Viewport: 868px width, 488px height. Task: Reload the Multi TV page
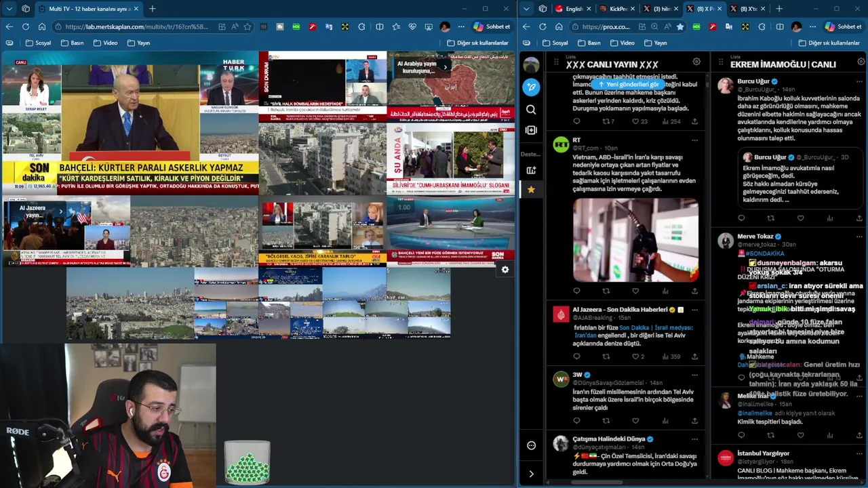pos(25,26)
